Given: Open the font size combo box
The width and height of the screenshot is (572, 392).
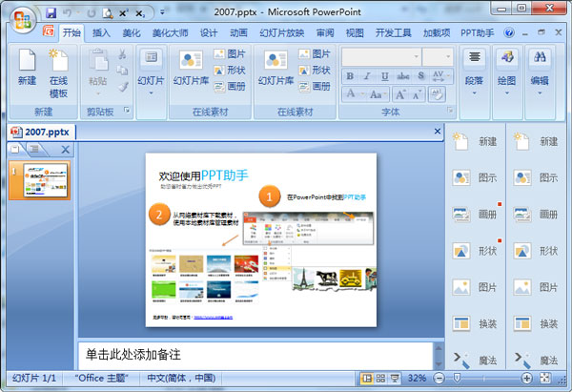Looking at the screenshot, I should (x=438, y=56).
